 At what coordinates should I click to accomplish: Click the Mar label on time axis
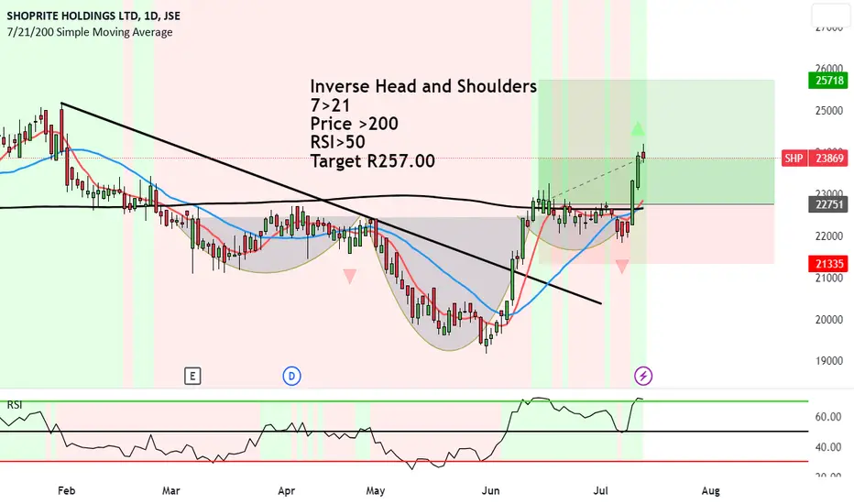171,490
